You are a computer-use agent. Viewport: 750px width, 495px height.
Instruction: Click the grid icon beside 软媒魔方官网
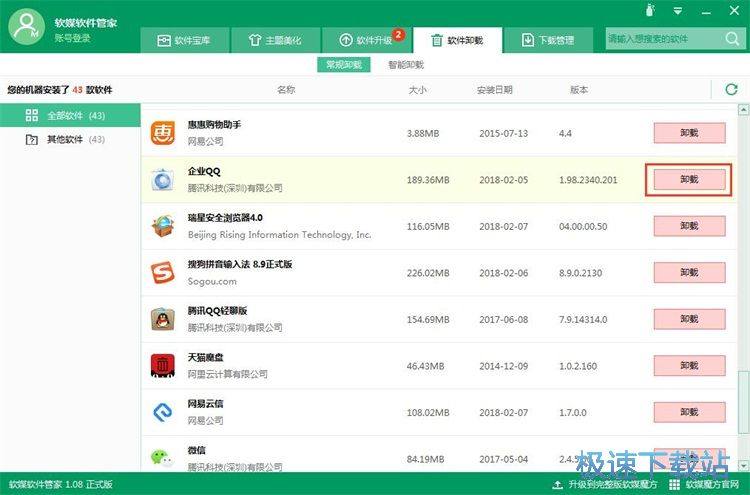click(x=674, y=484)
